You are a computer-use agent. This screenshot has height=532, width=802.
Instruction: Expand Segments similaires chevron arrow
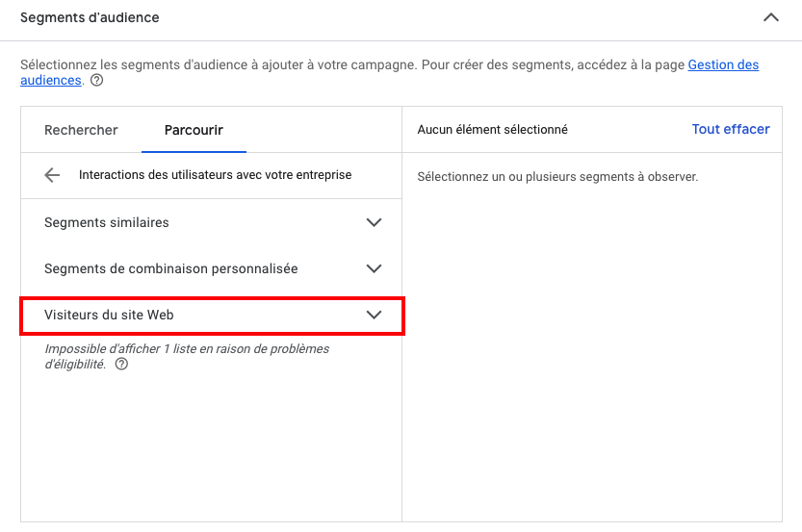point(375,222)
